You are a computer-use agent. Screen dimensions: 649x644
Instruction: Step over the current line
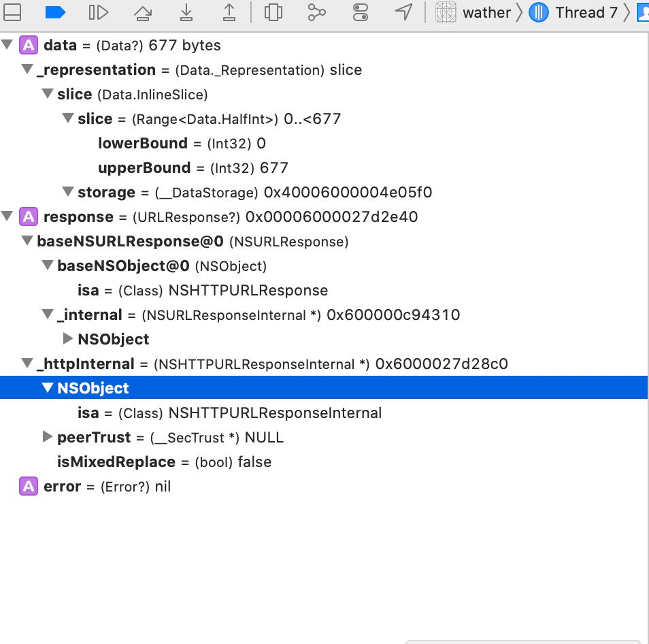(143, 12)
